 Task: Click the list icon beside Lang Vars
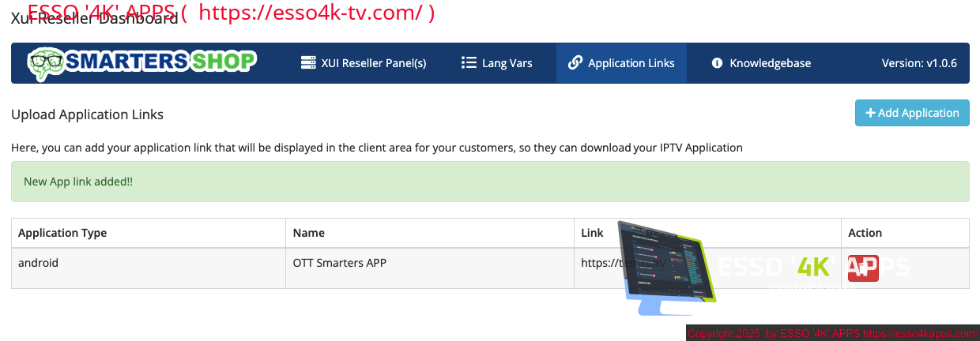tap(469, 63)
